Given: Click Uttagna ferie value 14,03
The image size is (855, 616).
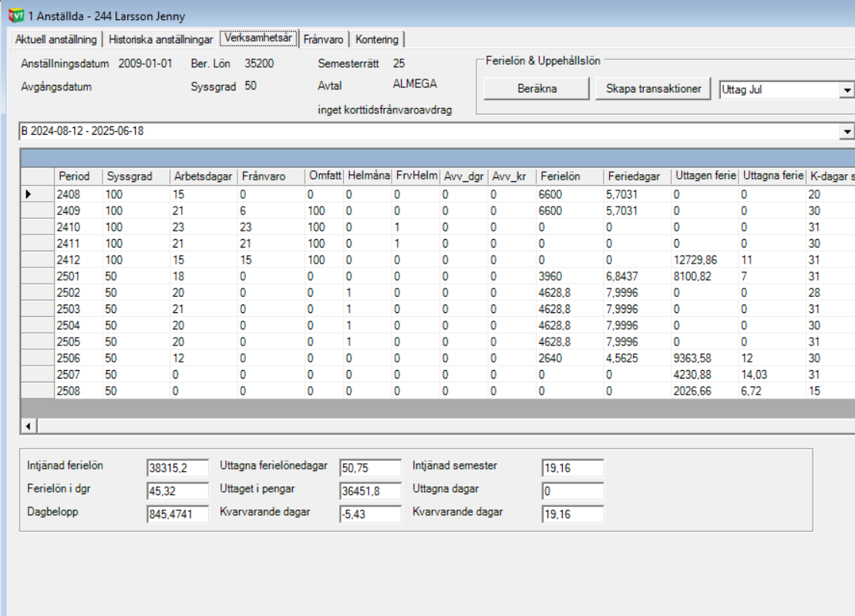Looking at the screenshot, I should tap(772, 374).
